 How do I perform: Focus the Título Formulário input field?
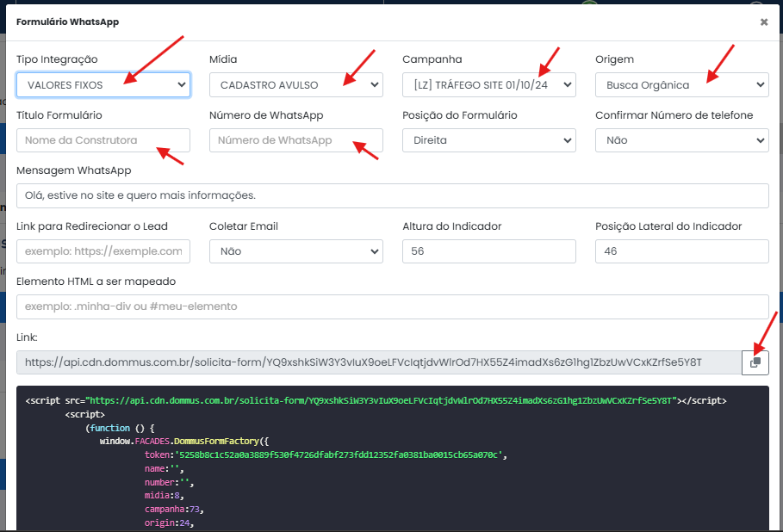click(103, 140)
